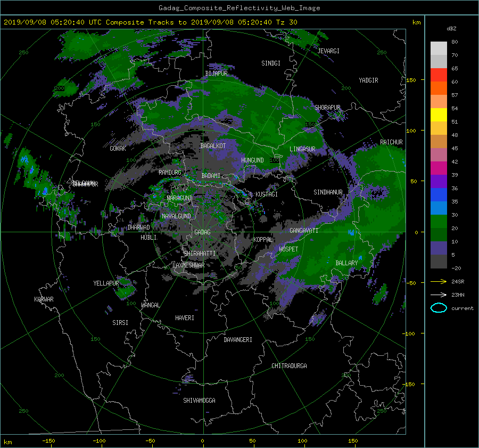Image resolution: width=479 pixels, height=448 pixels.
Task: Click the BALLARY city label
Action: tap(346, 263)
